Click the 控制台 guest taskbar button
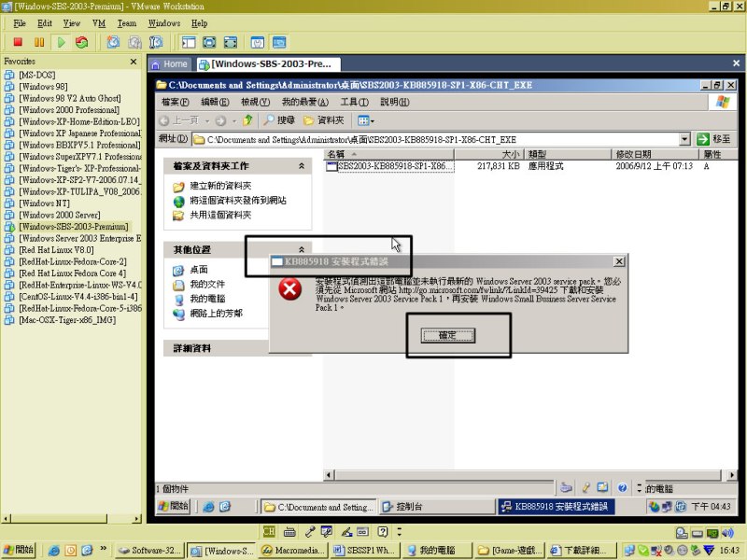 (437, 507)
